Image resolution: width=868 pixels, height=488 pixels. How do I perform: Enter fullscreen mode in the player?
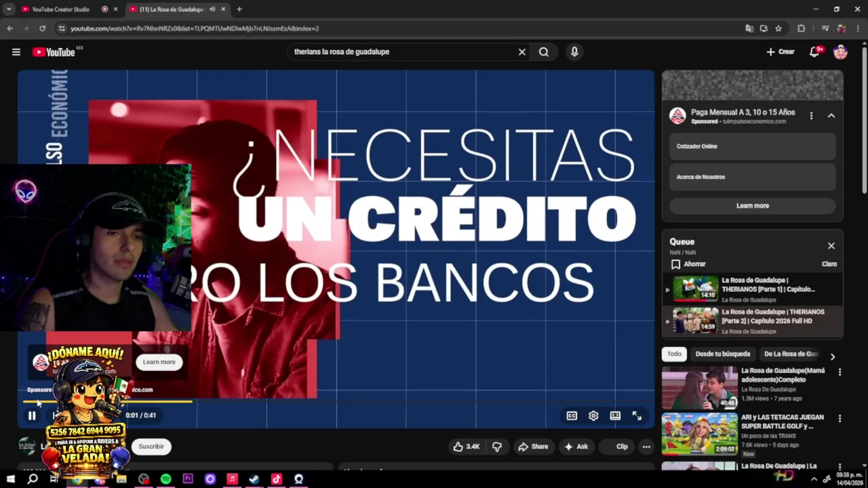pyautogui.click(x=637, y=415)
